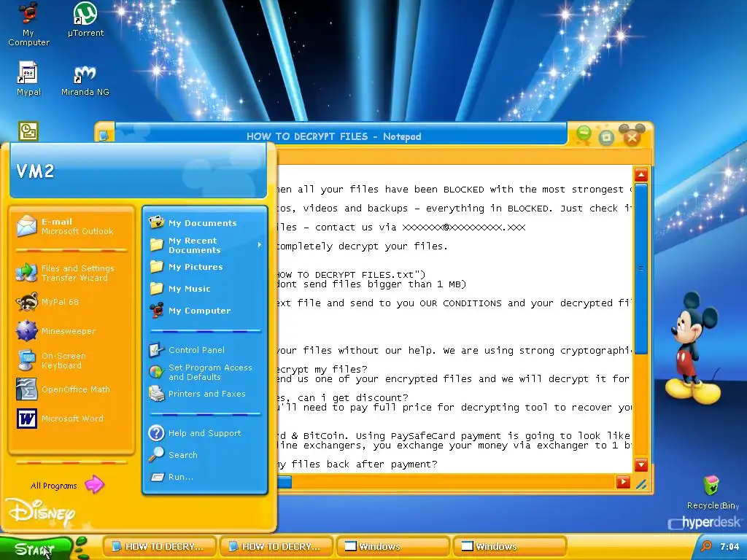The height and width of the screenshot is (560, 747).
Task: Launch On-Screen Keyboard
Action: tap(71, 360)
